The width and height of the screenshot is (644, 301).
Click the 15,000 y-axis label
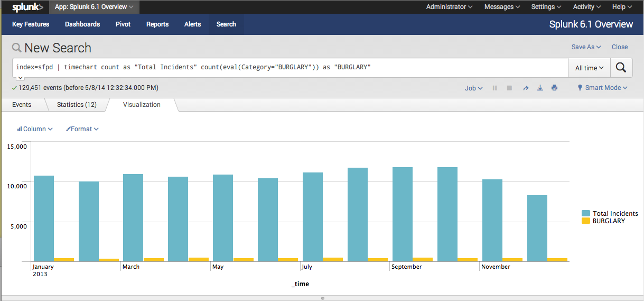17,147
